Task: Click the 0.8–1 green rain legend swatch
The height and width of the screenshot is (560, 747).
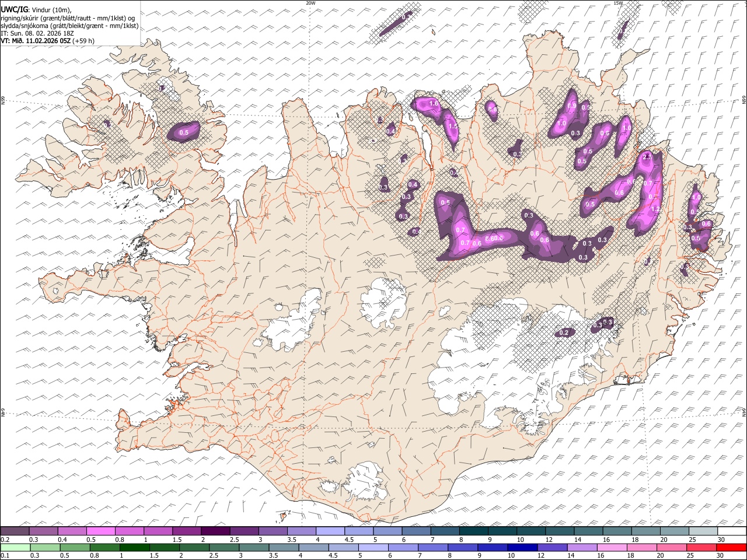Action: click(104, 547)
